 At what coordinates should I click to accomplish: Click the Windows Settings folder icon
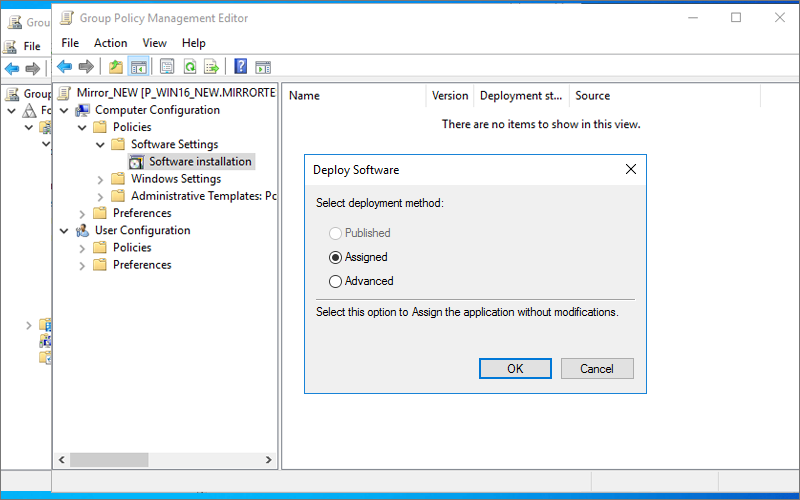(x=118, y=179)
